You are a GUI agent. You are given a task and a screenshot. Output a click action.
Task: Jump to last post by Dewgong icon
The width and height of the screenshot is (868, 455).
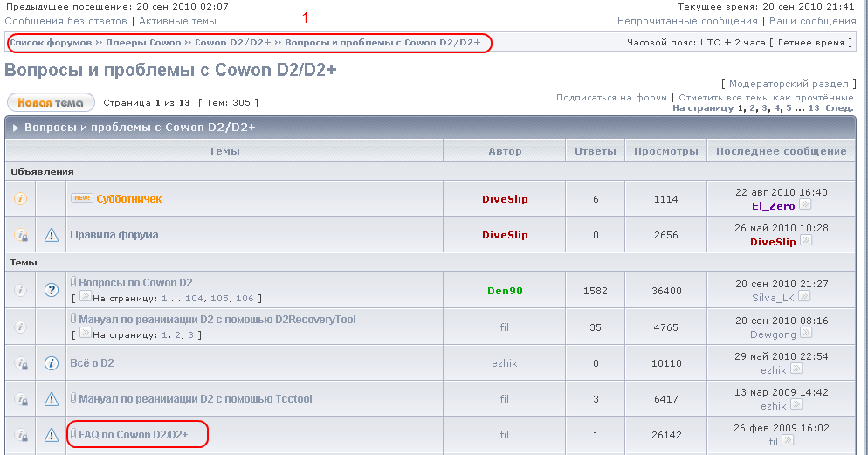(x=807, y=333)
